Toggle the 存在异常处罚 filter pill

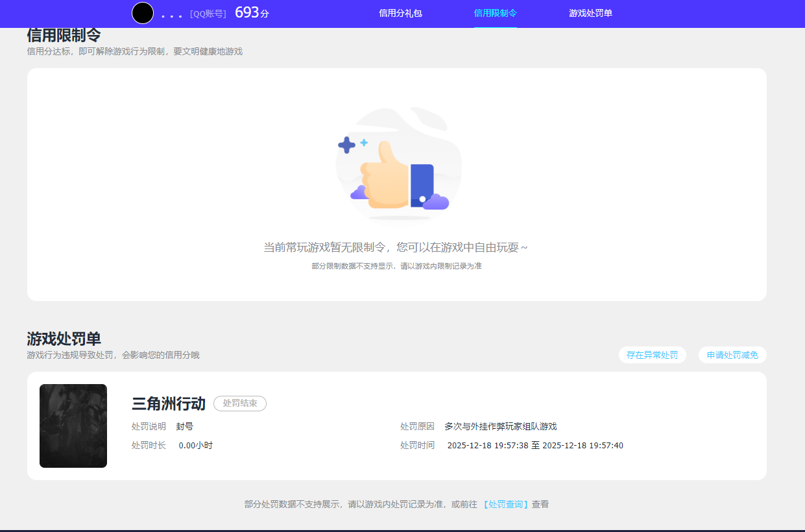pyautogui.click(x=652, y=355)
